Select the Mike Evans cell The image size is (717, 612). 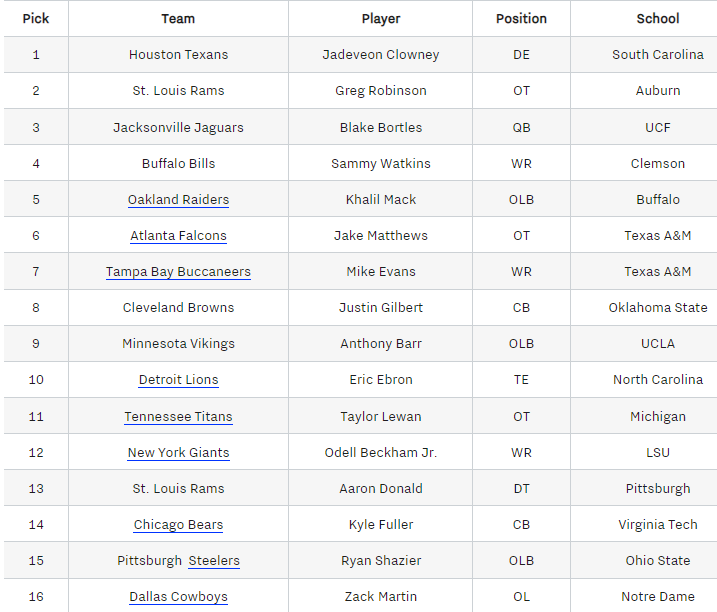coord(380,272)
